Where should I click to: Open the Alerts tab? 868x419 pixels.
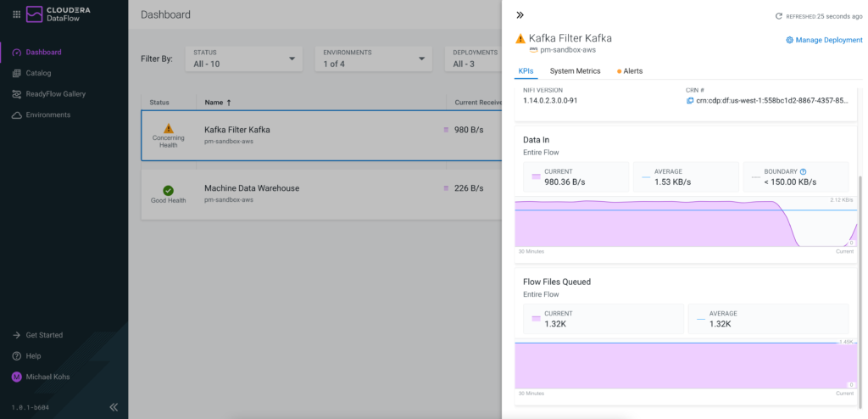pyautogui.click(x=632, y=71)
